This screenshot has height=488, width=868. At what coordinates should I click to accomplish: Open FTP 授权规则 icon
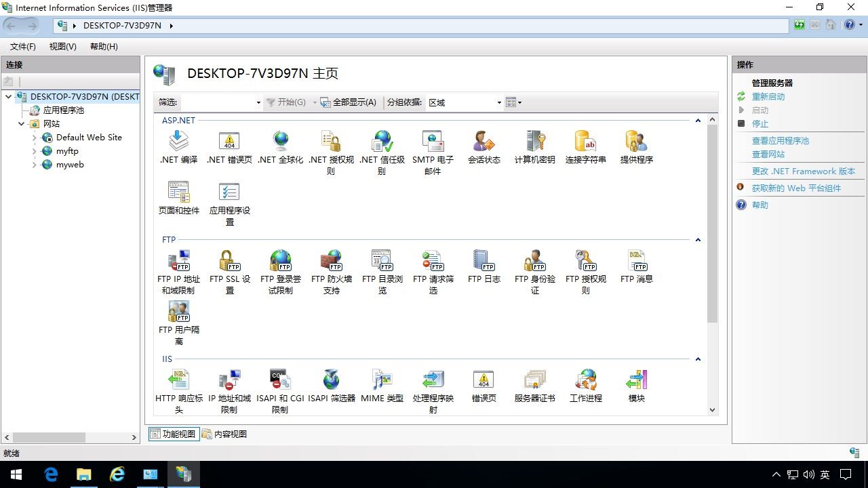585,272
